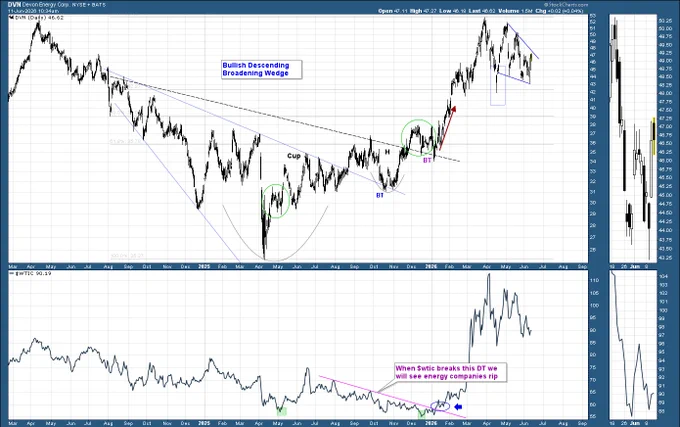Click the Devon Energy Corp. company name

tap(48, 4)
